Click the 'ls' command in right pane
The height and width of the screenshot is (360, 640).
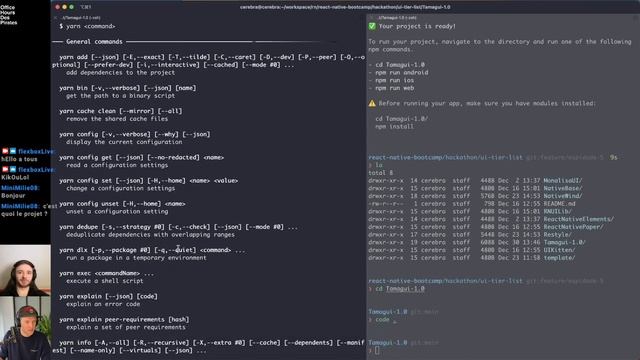(x=378, y=165)
